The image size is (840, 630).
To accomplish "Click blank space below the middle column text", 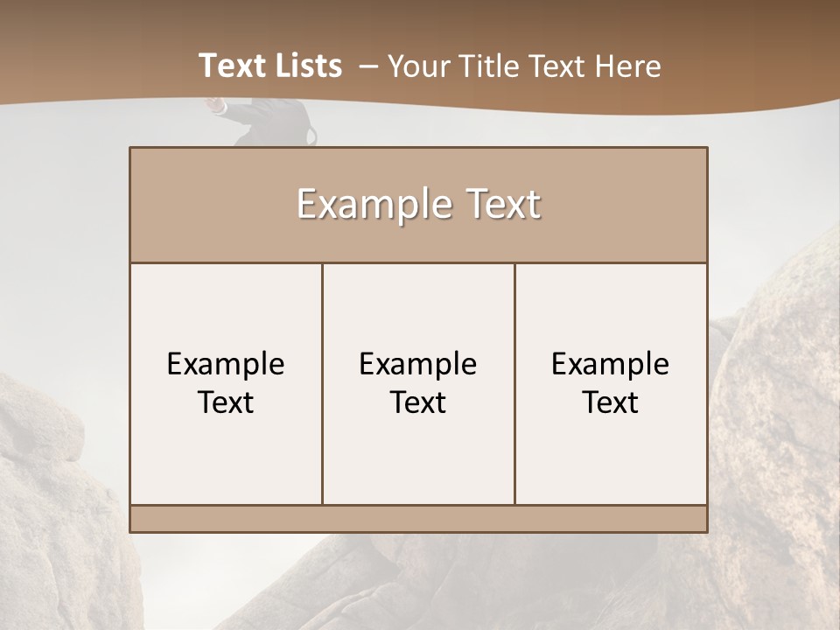I will point(418,464).
